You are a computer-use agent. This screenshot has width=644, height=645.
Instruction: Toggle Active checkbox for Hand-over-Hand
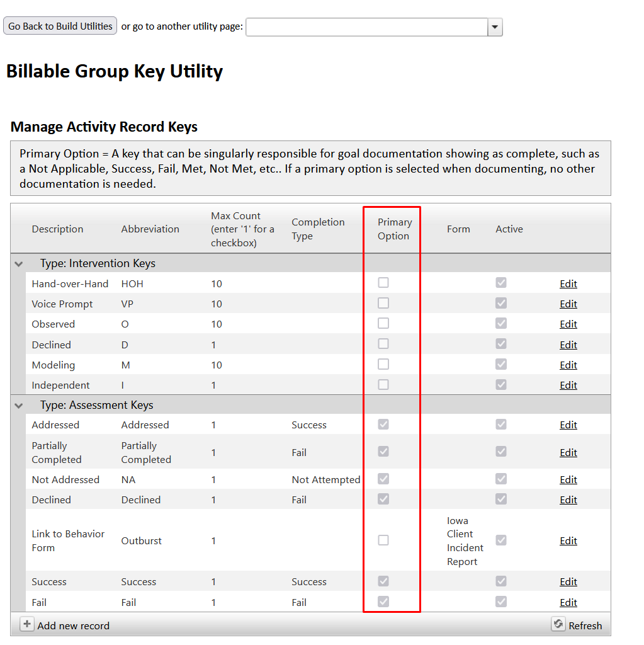[x=501, y=283]
